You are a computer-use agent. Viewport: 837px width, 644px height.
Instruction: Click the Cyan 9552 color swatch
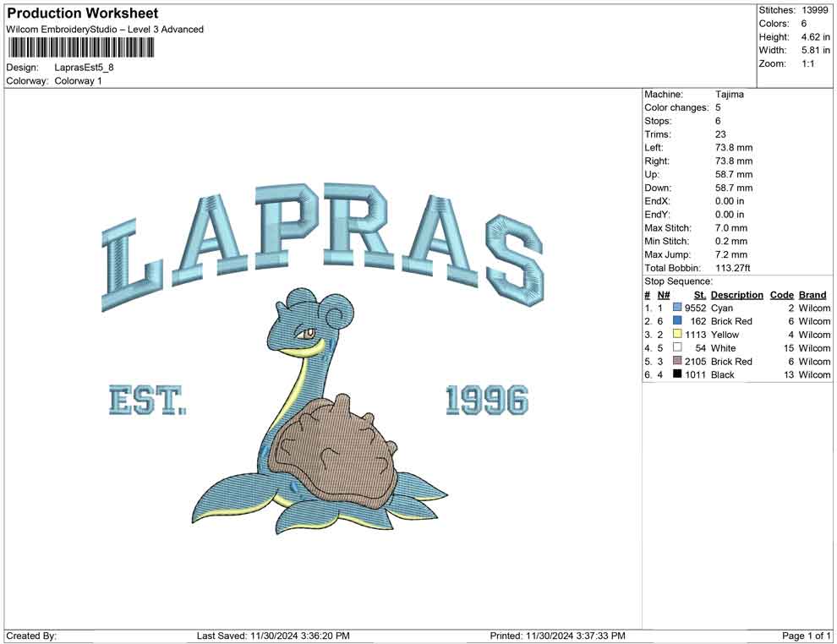coord(677,308)
